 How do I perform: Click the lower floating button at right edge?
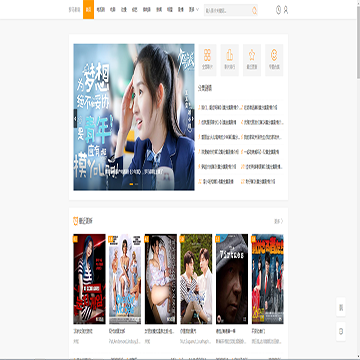[x=341, y=331]
